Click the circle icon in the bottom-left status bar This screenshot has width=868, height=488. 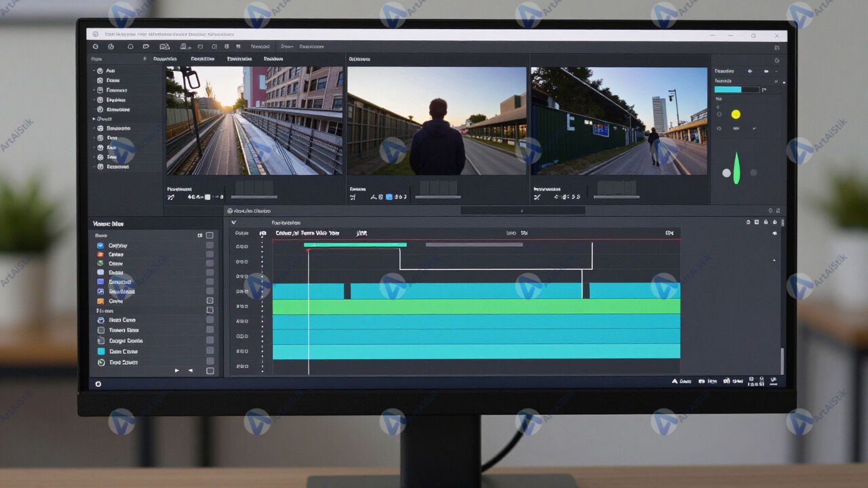(98, 384)
